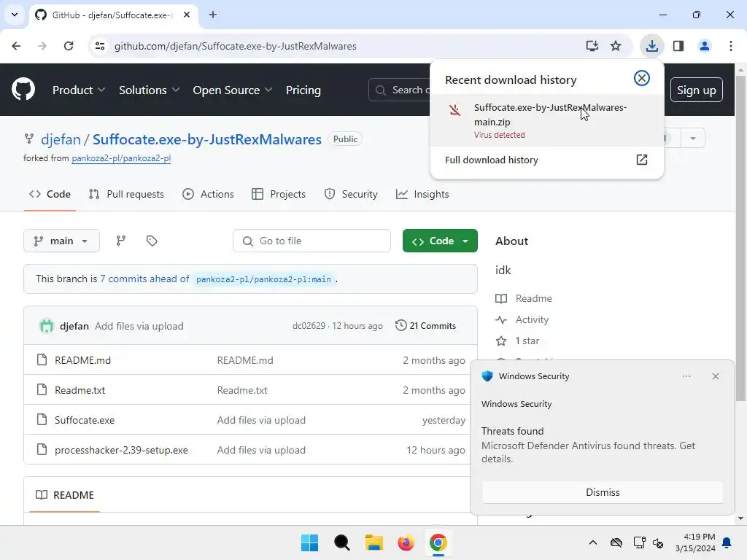
Task: Go back to previous page
Action: click(16, 46)
